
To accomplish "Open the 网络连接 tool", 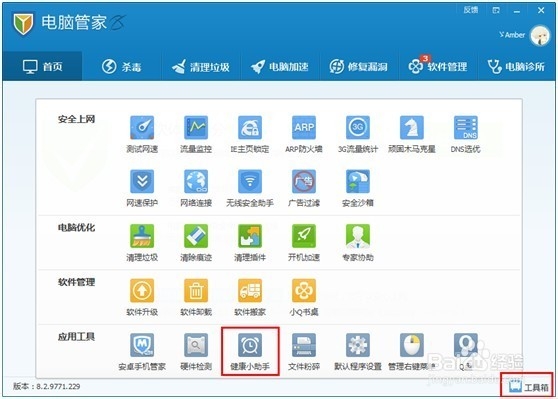I will coord(196,189).
